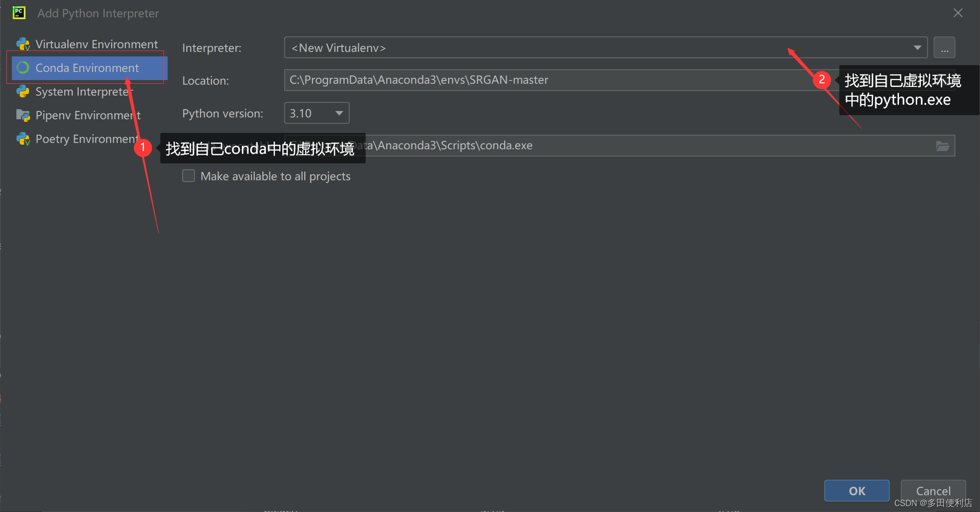The height and width of the screenshot is (512, 980).
Task: Enable Make available to all projects
Action: (189, 176)
